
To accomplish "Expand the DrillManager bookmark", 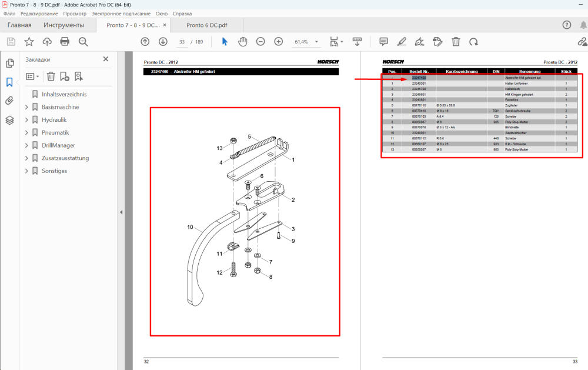I will pos(26,145).
